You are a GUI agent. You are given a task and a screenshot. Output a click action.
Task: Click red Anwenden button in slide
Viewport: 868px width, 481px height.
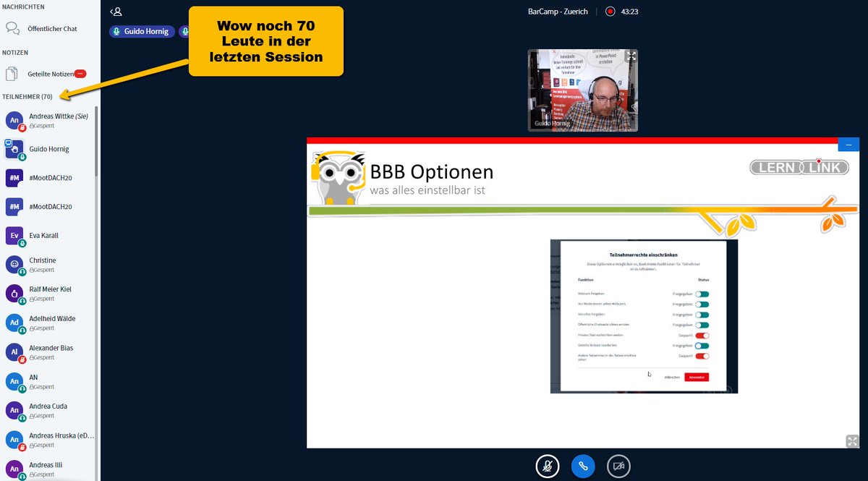pos(697,377)
